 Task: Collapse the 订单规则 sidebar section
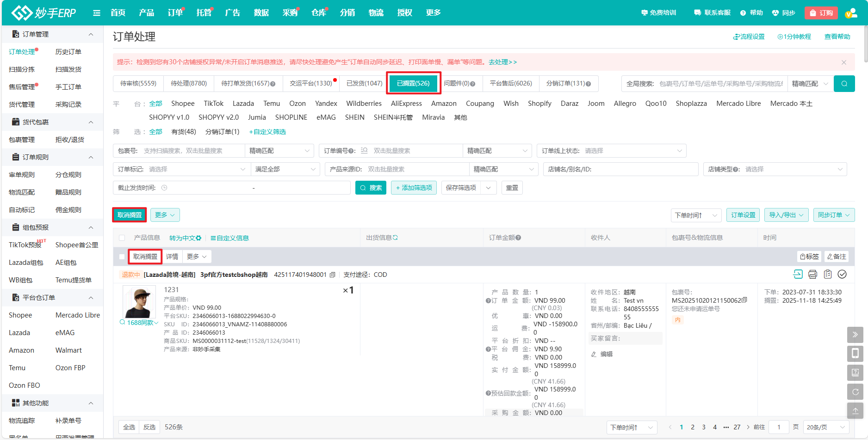pyautogui.click(x=91, y=157)
